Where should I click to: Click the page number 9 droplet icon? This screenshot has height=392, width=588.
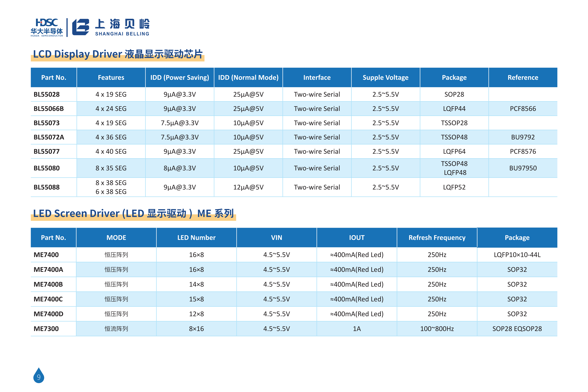pyautogui.click(x=39, y=375)
